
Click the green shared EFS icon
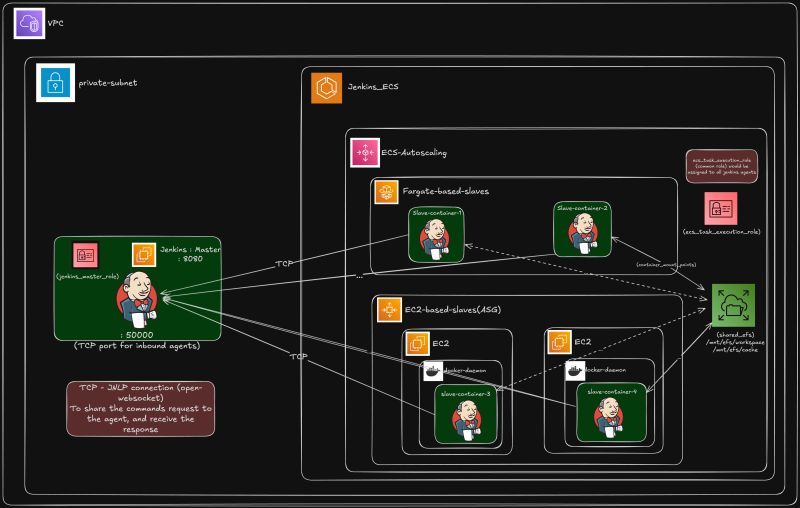tap(733, 306)
